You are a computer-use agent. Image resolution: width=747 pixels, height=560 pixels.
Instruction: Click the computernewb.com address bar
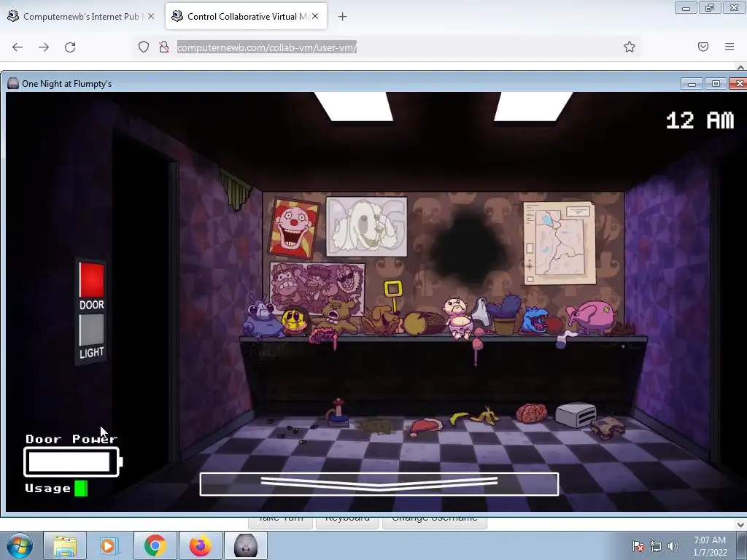267,47
